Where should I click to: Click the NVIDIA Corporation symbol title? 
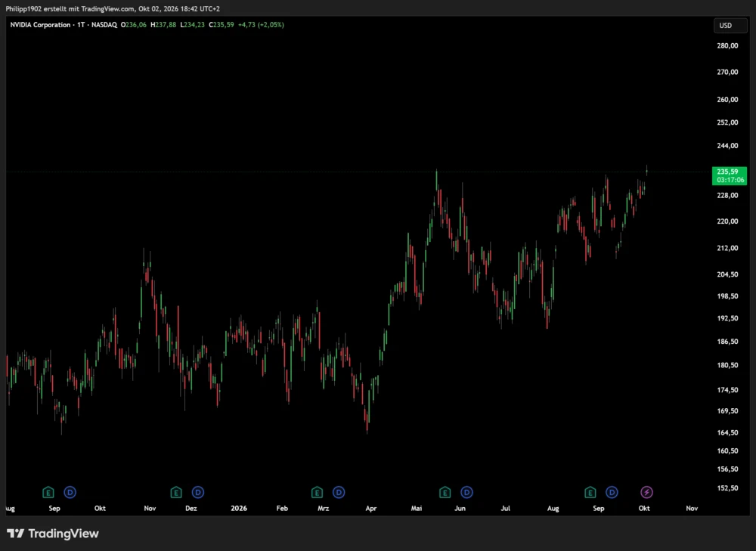click(41, 25)
